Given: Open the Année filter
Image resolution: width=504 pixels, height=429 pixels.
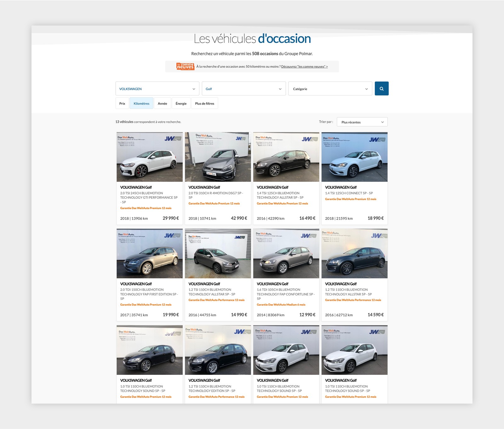Looking at the screenshot, I should point(162,103).
